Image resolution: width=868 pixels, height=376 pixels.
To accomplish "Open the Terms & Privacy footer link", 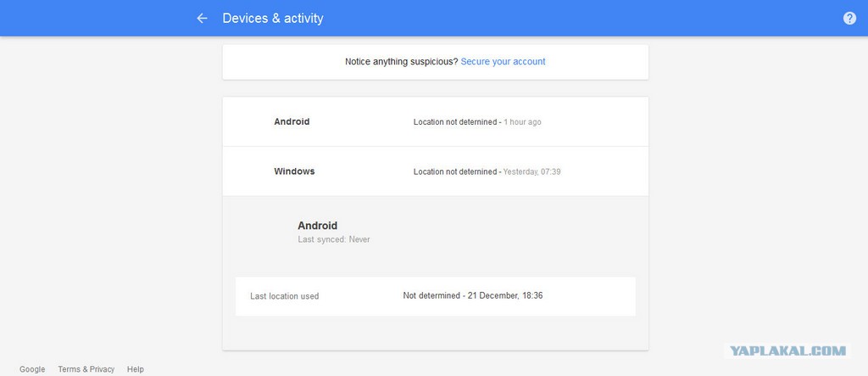I will click(86, 369).
